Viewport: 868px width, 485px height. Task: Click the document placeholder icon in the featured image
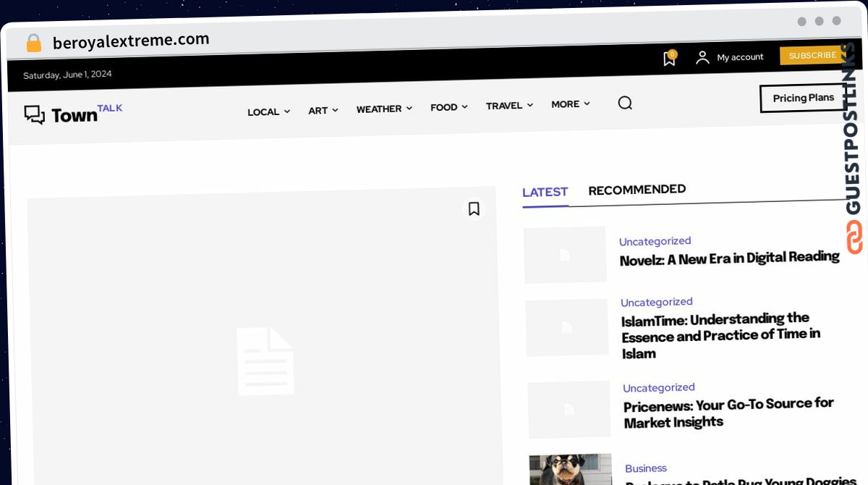point(265,360)
